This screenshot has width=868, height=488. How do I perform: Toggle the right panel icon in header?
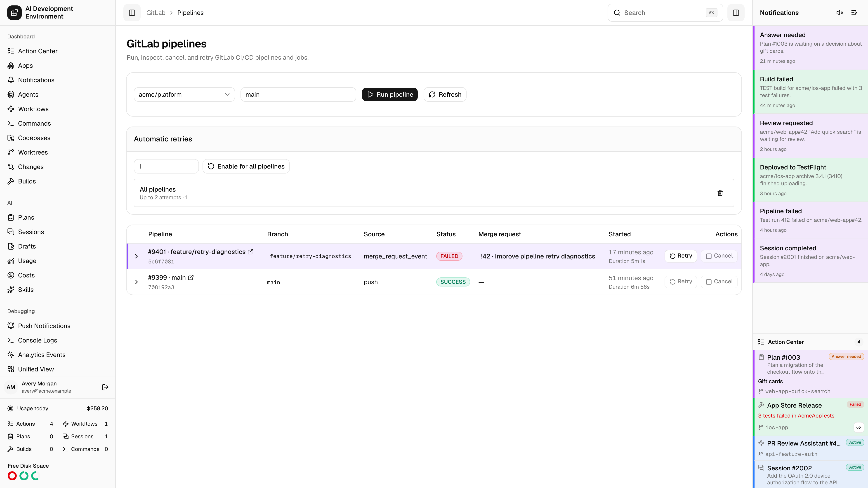click(736, 13)
